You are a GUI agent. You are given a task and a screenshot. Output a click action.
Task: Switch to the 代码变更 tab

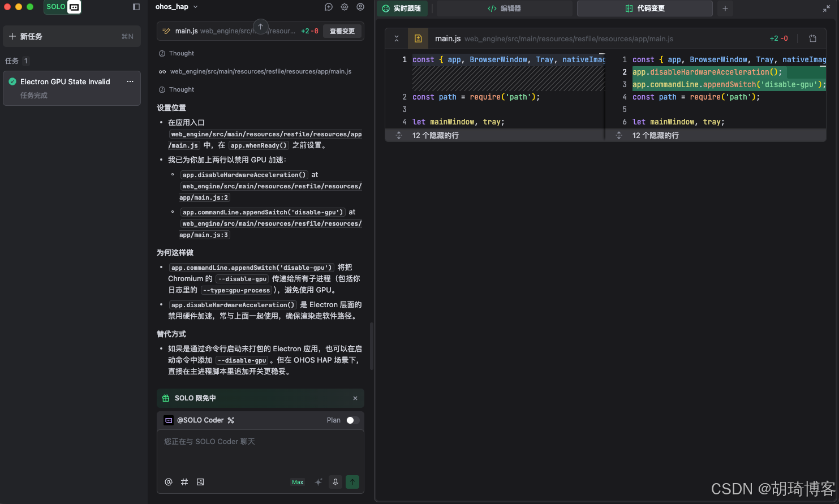(x=645, y=8)
